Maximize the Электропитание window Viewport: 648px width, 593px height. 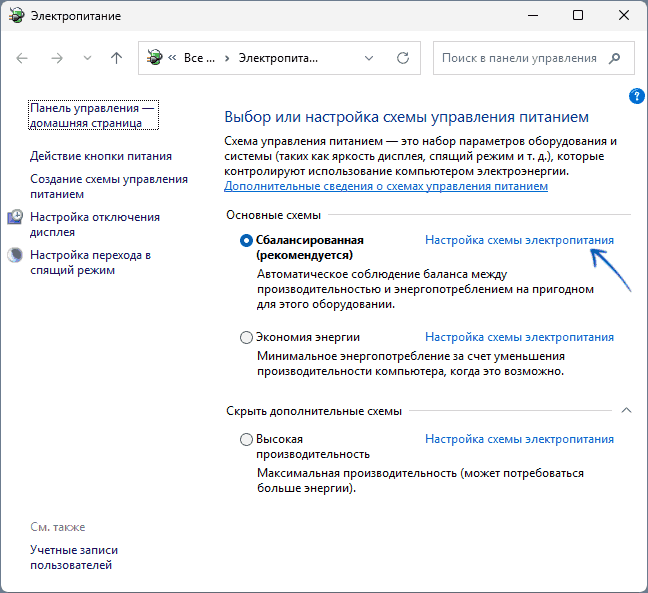tap(578, 16)
